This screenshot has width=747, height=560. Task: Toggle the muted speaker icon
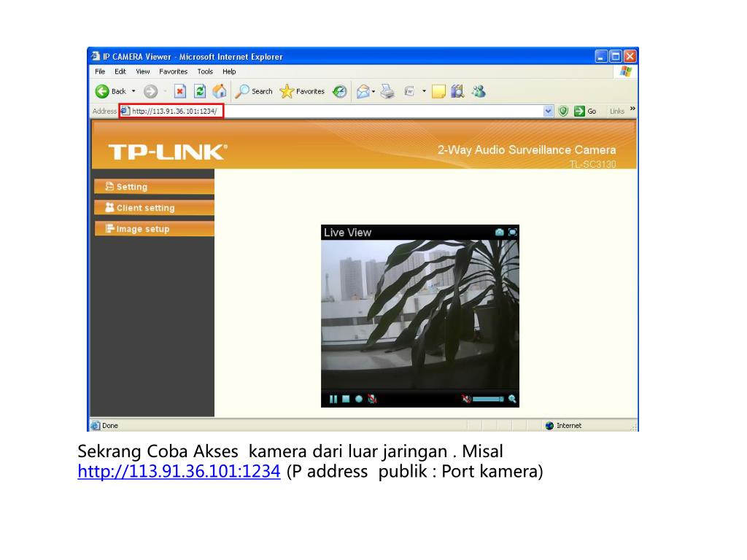tap(466, 399)
